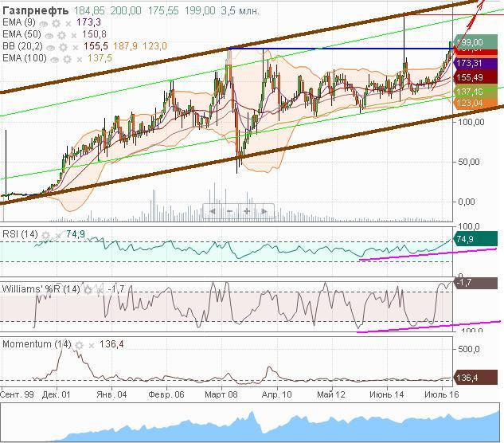The image size is (504, 443).
Task: Remove the RSI (14) pane via X
Action: 58,236
